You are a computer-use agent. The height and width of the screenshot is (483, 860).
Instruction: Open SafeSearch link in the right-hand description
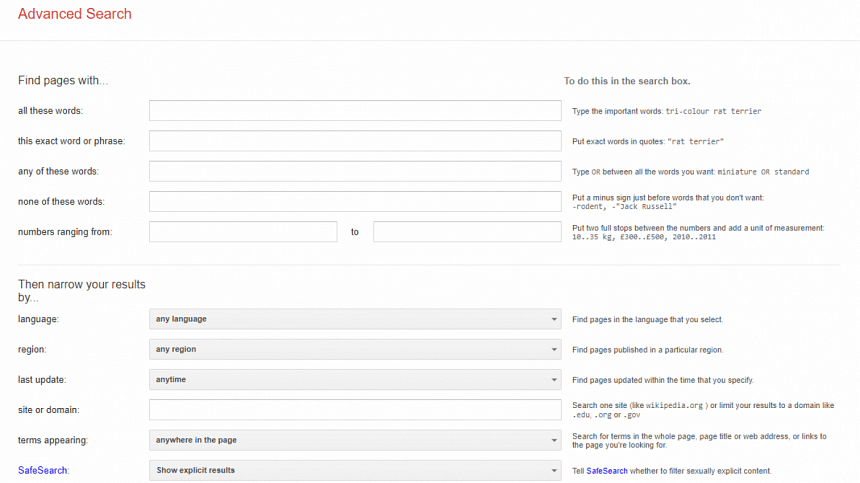607,471
